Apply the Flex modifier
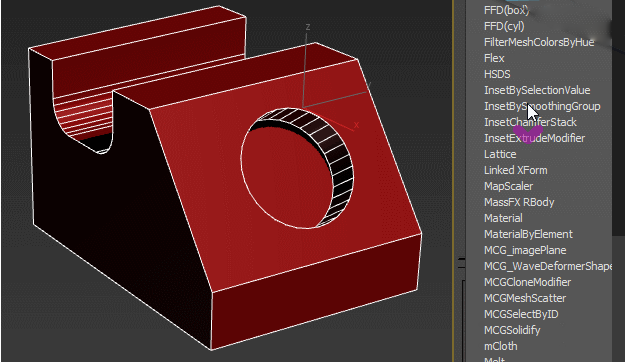 [x=494, y=58]
